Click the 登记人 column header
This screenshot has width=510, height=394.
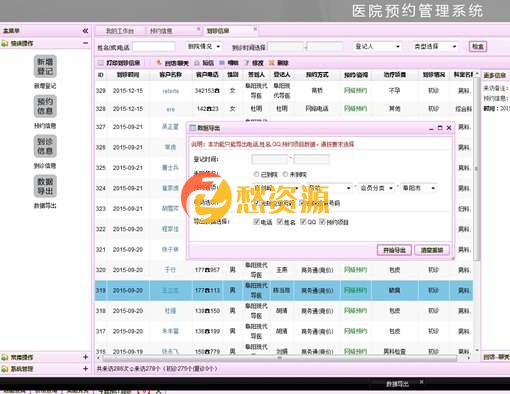point(282,75)
